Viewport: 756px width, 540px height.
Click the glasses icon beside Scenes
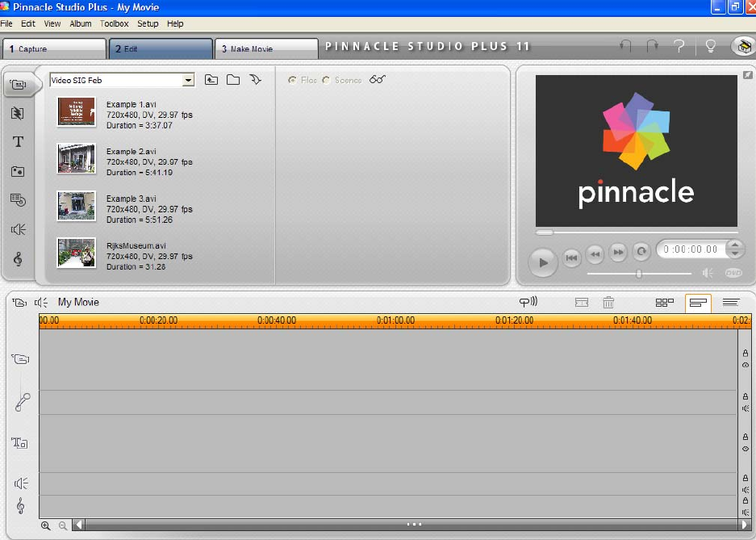378,80
